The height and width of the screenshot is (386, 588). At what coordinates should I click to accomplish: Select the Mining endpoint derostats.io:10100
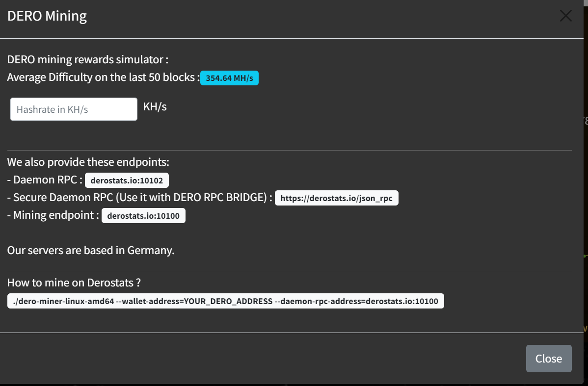click(143, 215)
